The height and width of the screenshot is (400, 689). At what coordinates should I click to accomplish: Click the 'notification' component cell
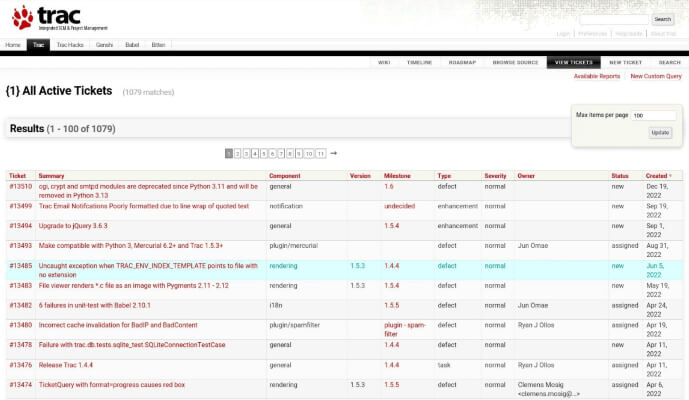pyautogui.click(x=286, y=206)
